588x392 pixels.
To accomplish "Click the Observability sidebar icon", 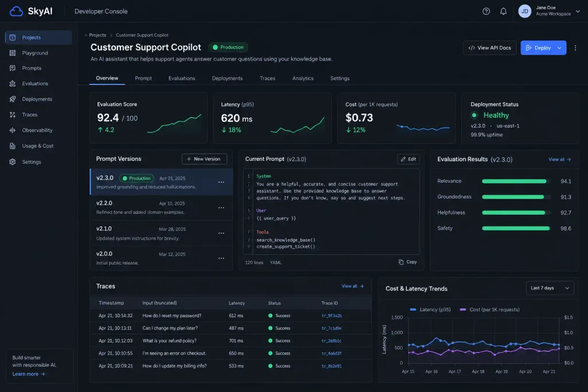I will pos(13,130).
